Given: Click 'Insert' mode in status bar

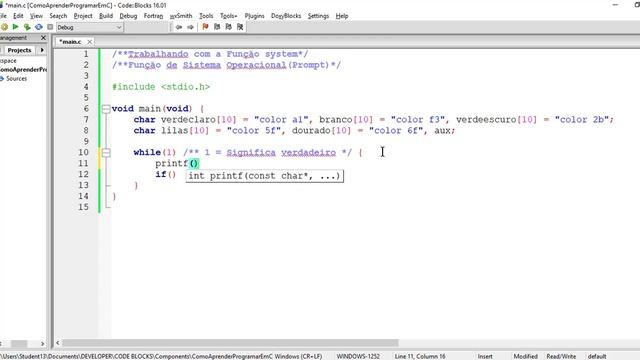Looking at the screenshot, I should coord(485,356).
